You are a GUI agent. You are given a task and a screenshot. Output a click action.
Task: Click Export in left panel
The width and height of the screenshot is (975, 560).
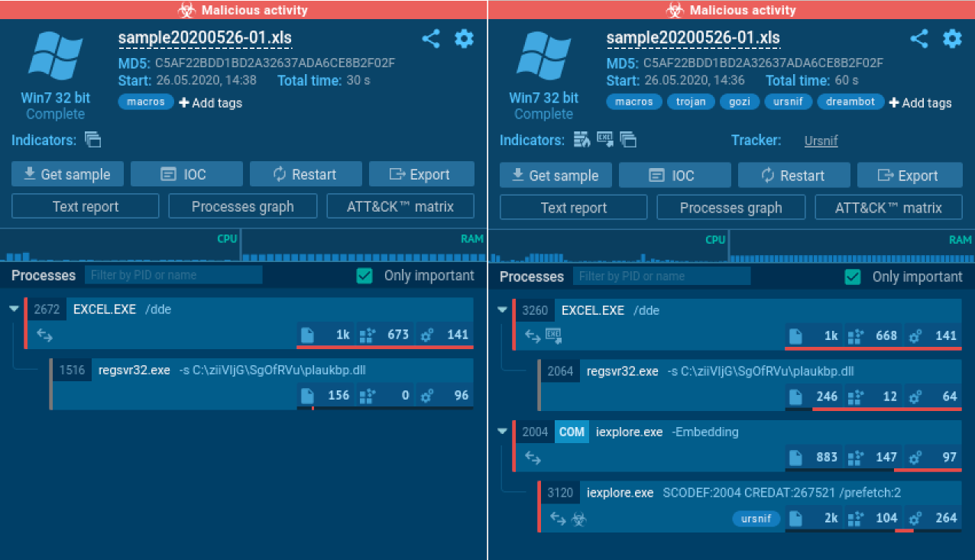click(x=422, y=174)
